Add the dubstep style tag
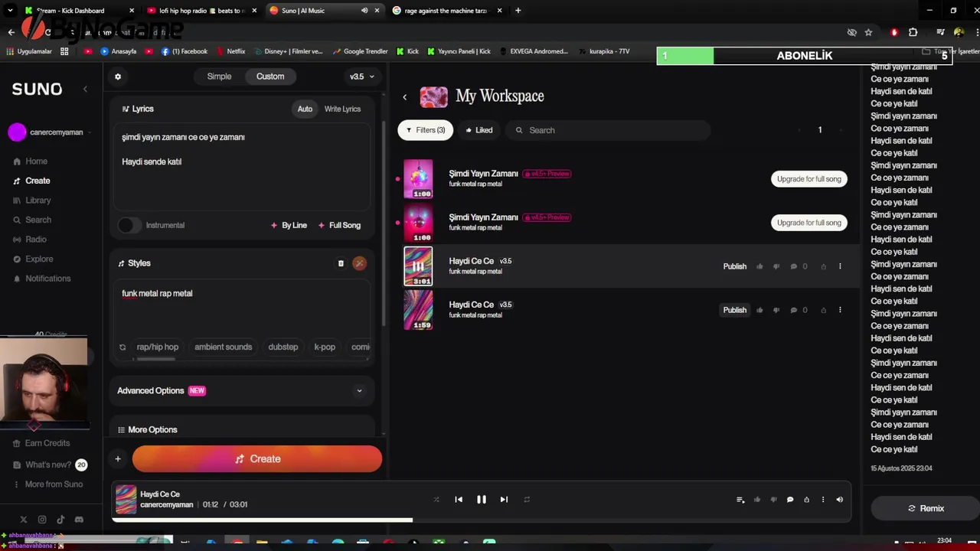 [283, 347]
